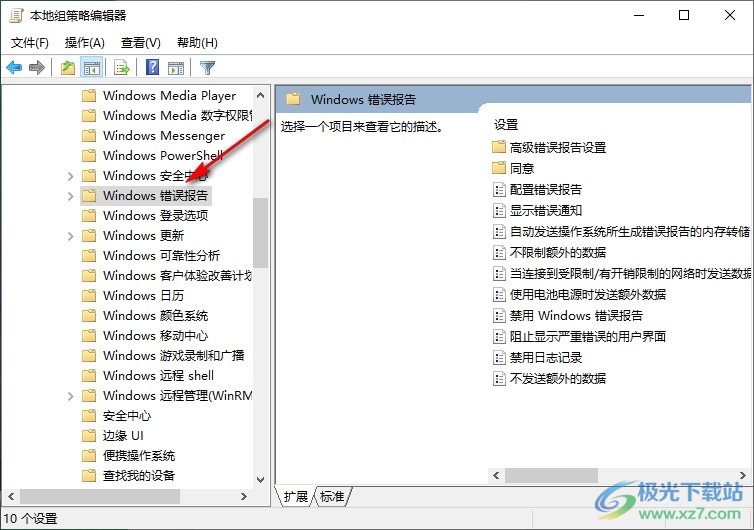Expand the Windows 远程管理 tree node
Viewport: 754px width, 530px height.
tap(71, 396)
